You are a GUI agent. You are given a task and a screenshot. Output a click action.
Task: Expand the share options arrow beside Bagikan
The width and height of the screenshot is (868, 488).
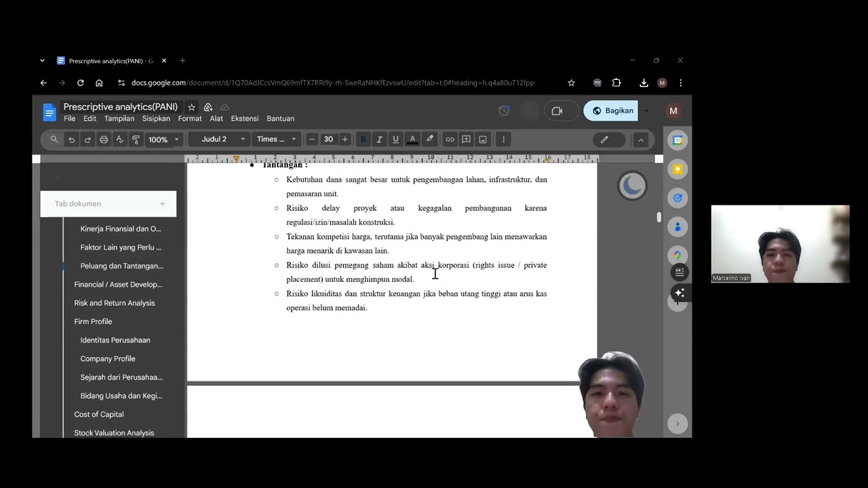coord(646,110)
